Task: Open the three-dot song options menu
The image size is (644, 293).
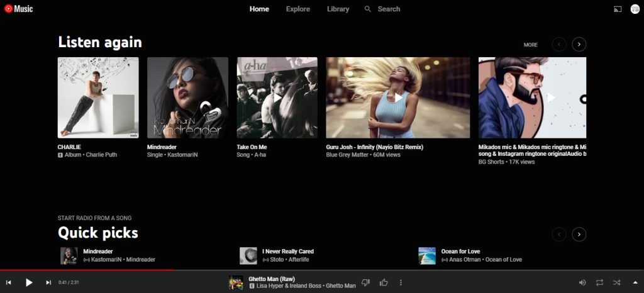Action: [401, 282]
